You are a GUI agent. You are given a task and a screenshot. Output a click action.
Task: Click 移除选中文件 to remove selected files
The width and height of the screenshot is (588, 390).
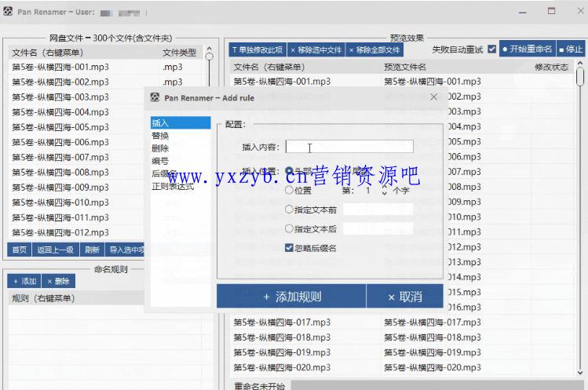pyautogui.click(x=316, y=50)
